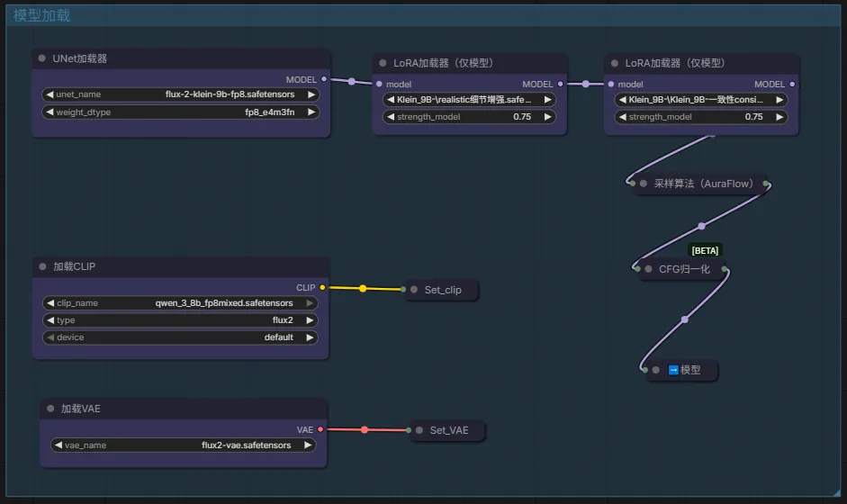Collapse the first LoRA加载器 node dot
This screenshot has height=504, width=847.
pyautogui.click(x=383, y=63)
